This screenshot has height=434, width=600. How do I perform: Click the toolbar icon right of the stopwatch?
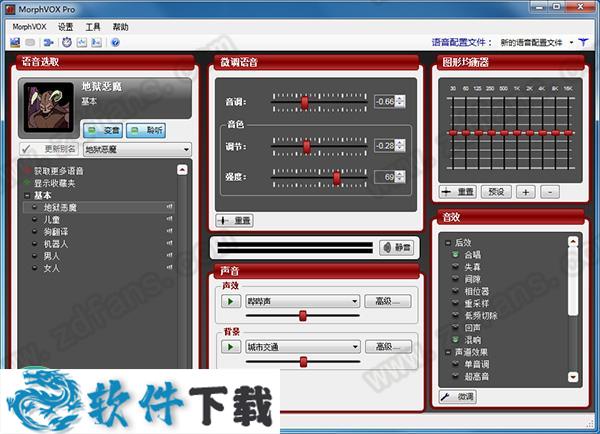[x=82, y=42]
